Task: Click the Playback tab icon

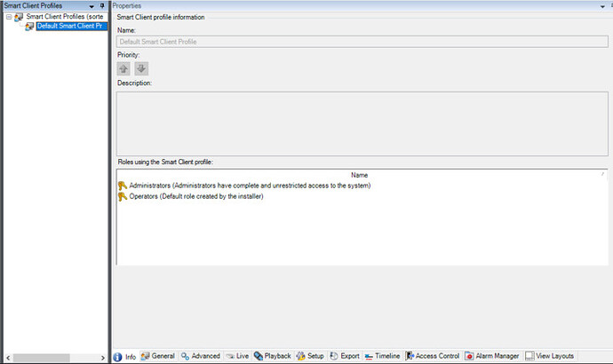Action: pyautogui.click(x=259, y=356)
